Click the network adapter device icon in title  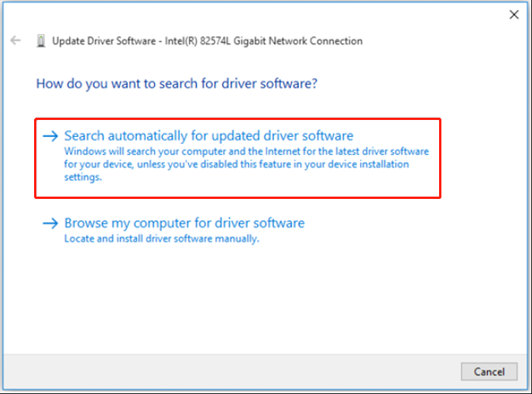(41, 41)
